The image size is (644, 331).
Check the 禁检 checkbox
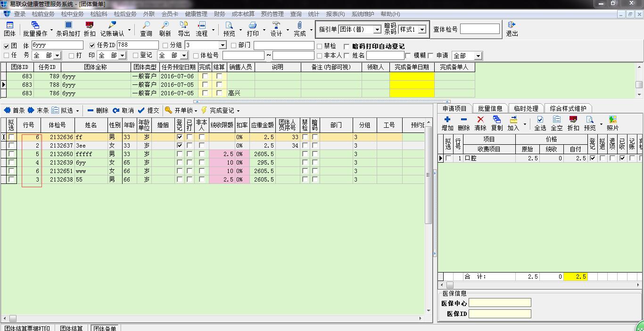[x=320, y=46]
